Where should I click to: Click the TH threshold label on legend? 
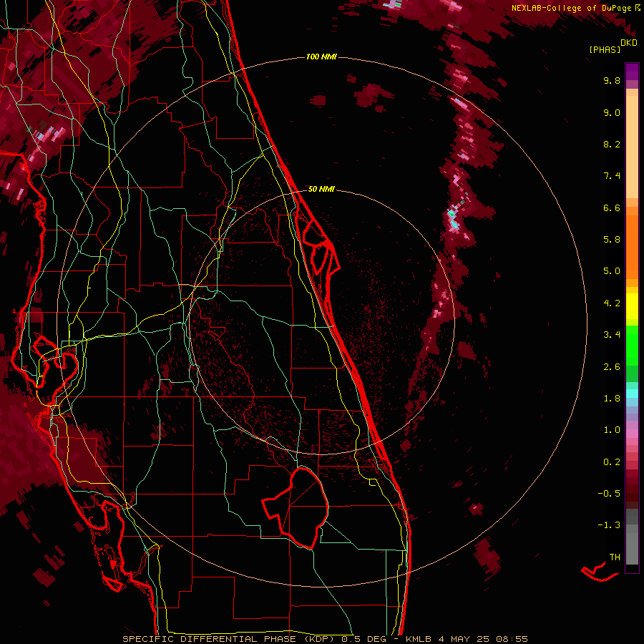tap(615, 557)
